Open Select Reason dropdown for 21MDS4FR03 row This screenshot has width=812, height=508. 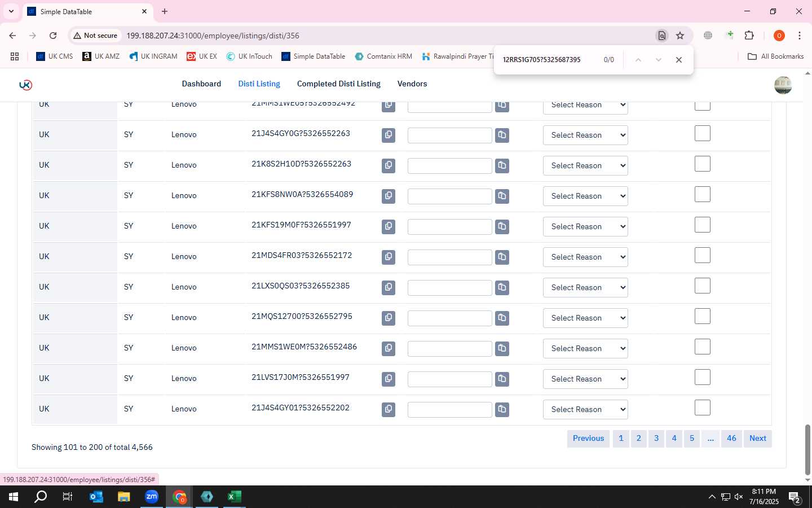pyautogui.click(x=585, y=257)
